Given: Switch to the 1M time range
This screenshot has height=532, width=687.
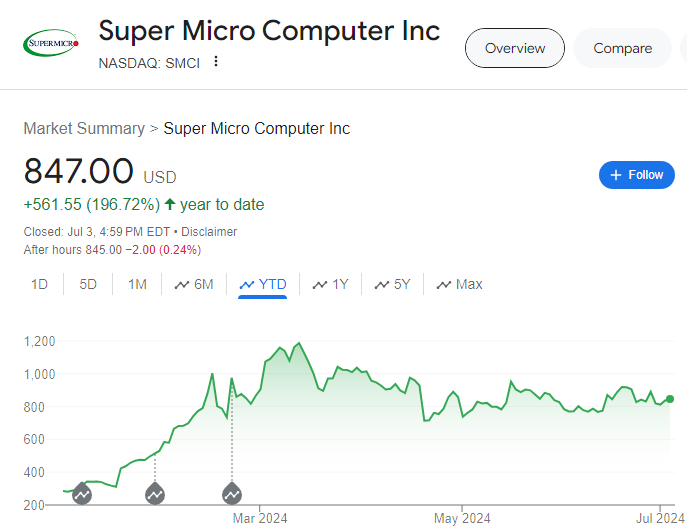Looking at the screenshot, I should pyautogui.click(x=137, y=284).
